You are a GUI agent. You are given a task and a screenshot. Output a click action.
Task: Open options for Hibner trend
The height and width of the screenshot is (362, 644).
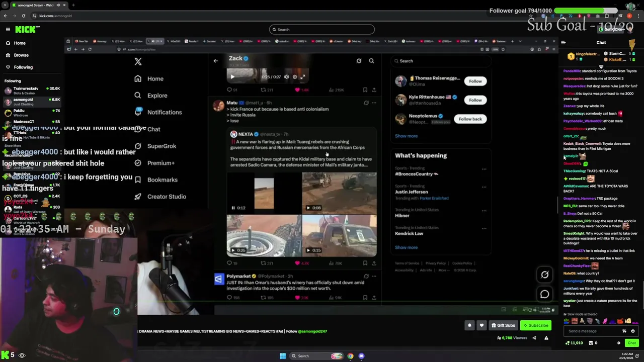tap(484, 211)
